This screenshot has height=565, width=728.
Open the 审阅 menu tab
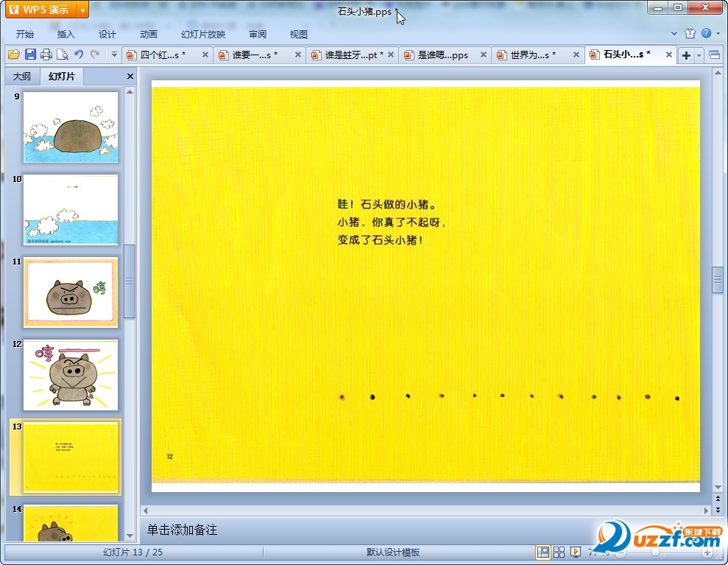point(258,35)
